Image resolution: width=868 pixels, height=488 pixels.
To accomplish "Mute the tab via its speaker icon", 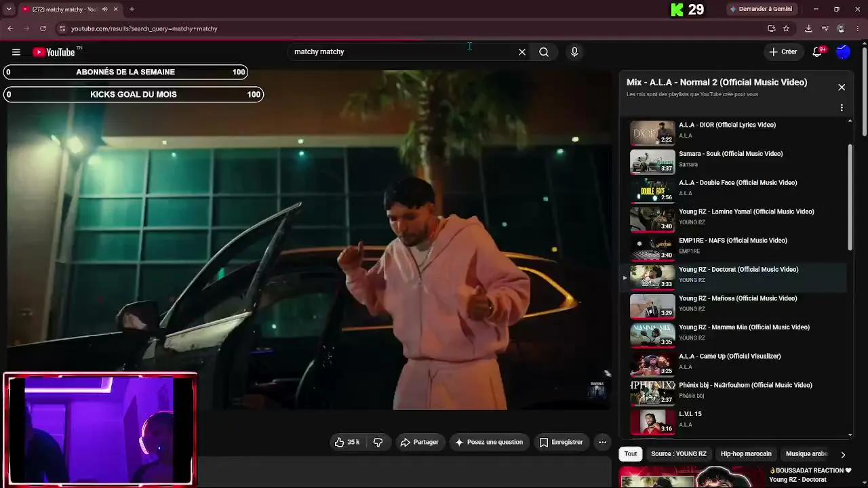I will coord(104,9).
